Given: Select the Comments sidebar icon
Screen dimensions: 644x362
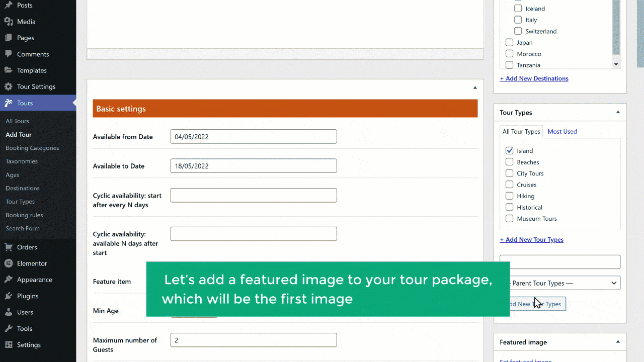Looking at the screenshot, I should point(34,54).
